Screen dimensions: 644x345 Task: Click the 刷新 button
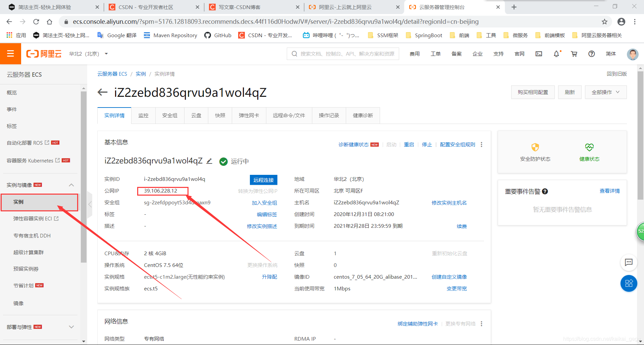(570, 92)
